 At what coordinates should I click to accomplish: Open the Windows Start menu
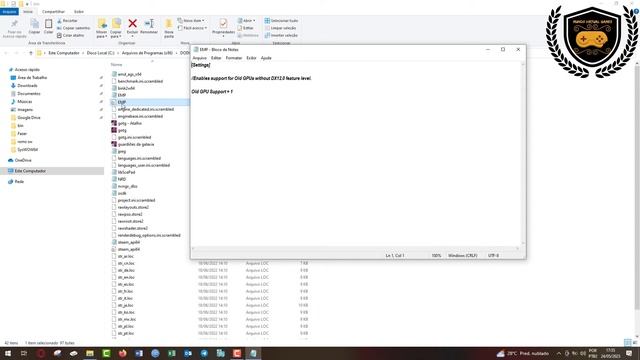pyautogui.click(x=8, y=353)
